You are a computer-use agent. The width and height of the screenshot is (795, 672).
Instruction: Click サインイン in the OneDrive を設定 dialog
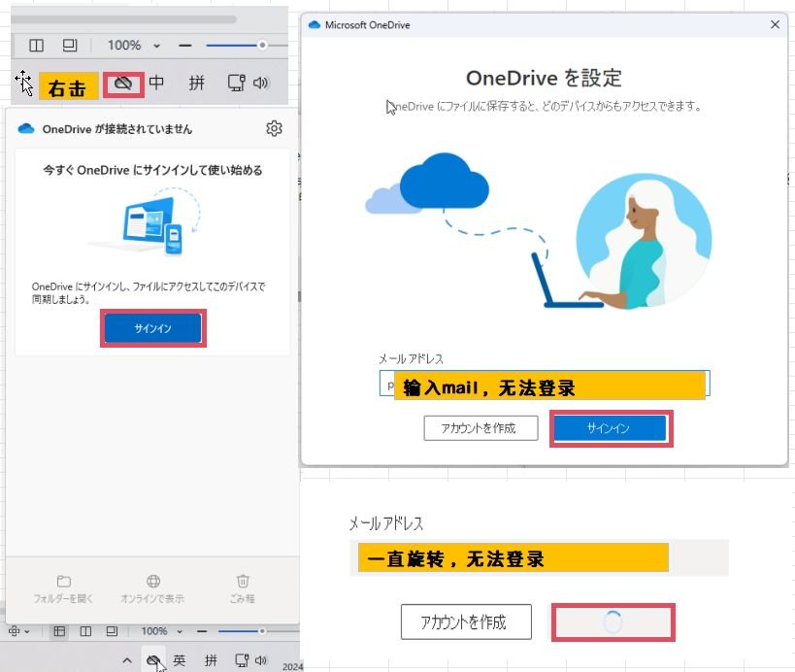pyautogui.click(x=610, y=428)
